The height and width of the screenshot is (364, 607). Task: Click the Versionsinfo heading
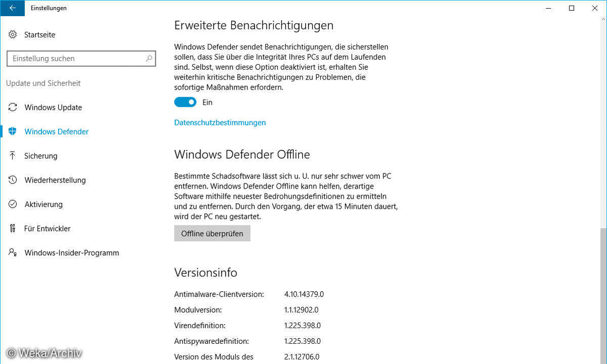coord(205,272)
